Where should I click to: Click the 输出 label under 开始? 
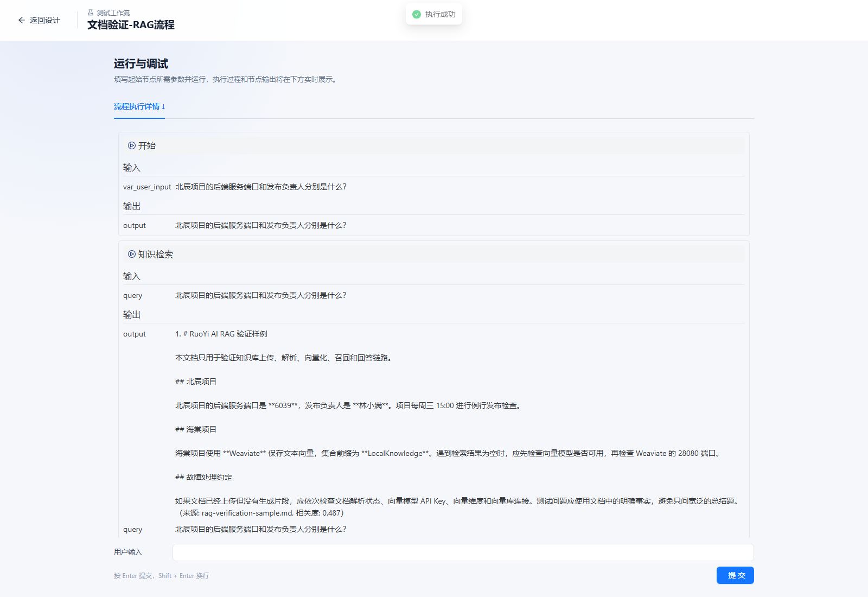pyautogui.click(x=132, y=206)
